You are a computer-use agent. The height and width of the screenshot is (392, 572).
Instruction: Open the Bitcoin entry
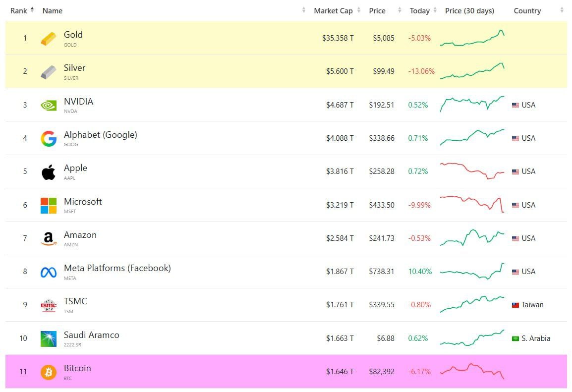[x=77, y=368]
